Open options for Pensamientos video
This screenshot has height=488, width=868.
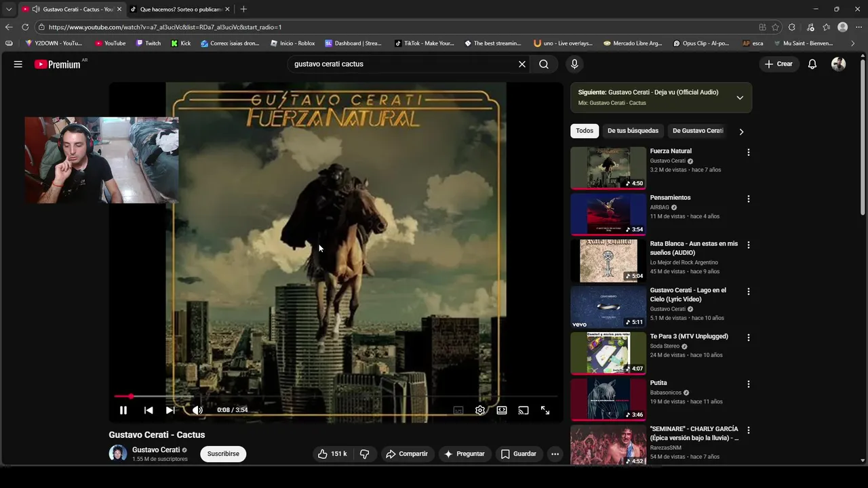(x=749, y=199)
